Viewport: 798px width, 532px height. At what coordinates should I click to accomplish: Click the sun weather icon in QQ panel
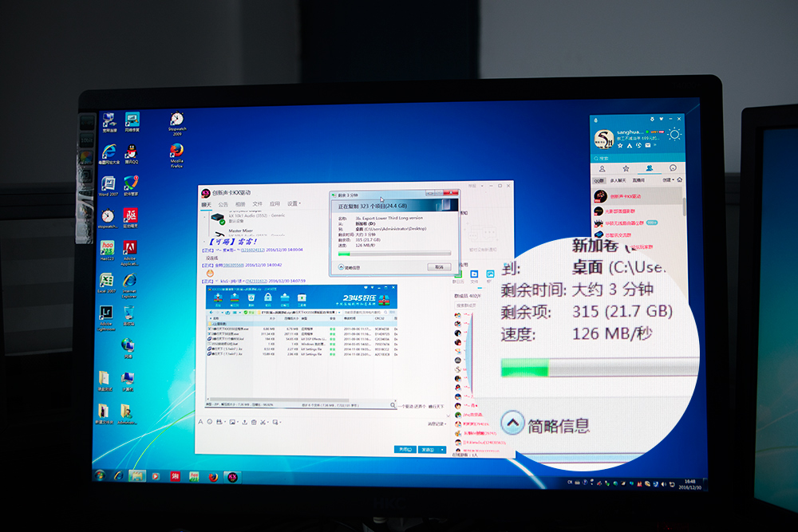coord(675,134)
